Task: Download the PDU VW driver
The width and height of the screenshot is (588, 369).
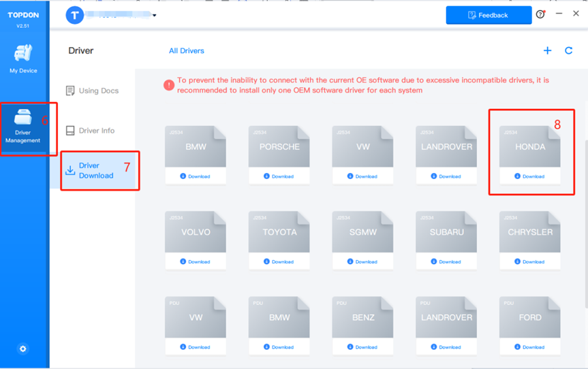Action: [x=196, y=347]
